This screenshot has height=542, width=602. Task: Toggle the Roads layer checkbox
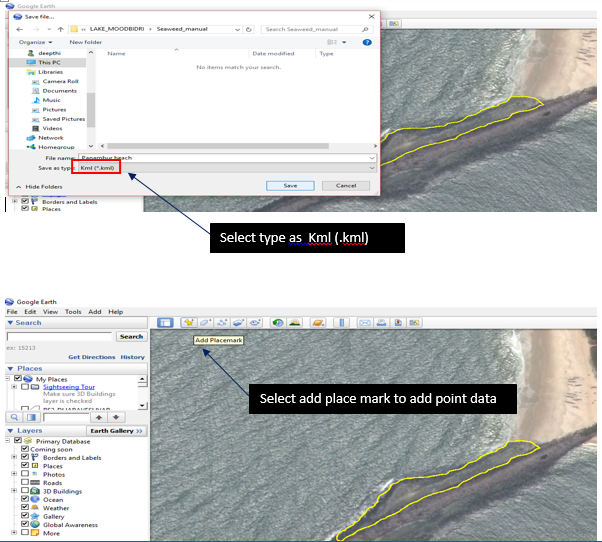[x=24, y=483]
